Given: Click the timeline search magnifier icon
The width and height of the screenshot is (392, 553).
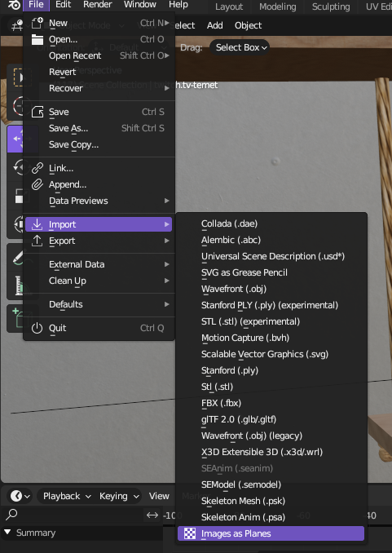Looking at the screenshot, I should click(11, 515).
